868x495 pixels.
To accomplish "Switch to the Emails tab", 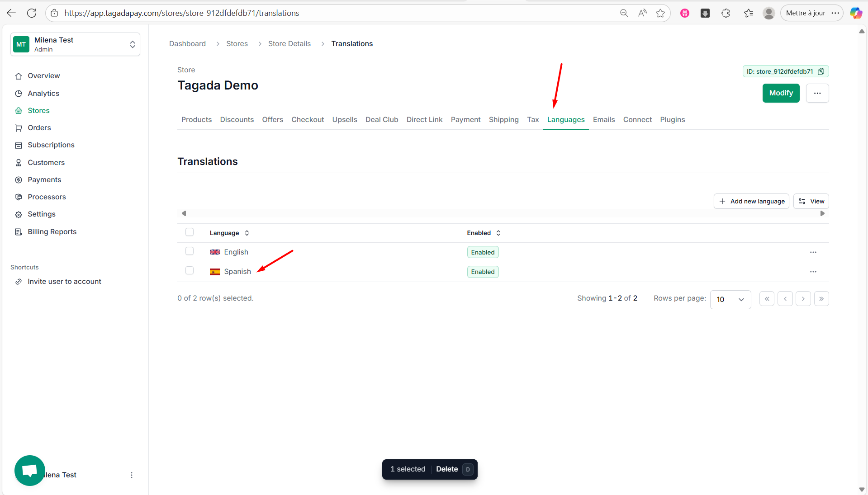I will point(603,120).
